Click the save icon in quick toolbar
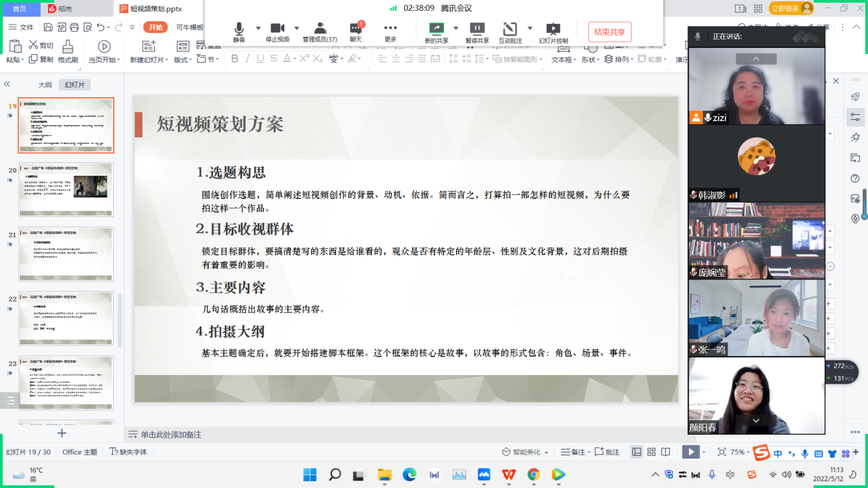This screenshot has height=488, width=868. coord(48,27)
